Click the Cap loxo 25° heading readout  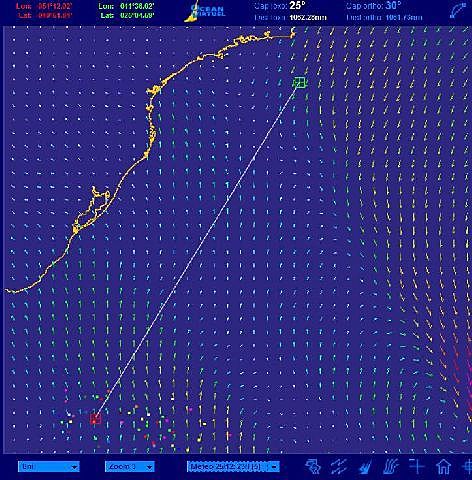tap(280, 6)
